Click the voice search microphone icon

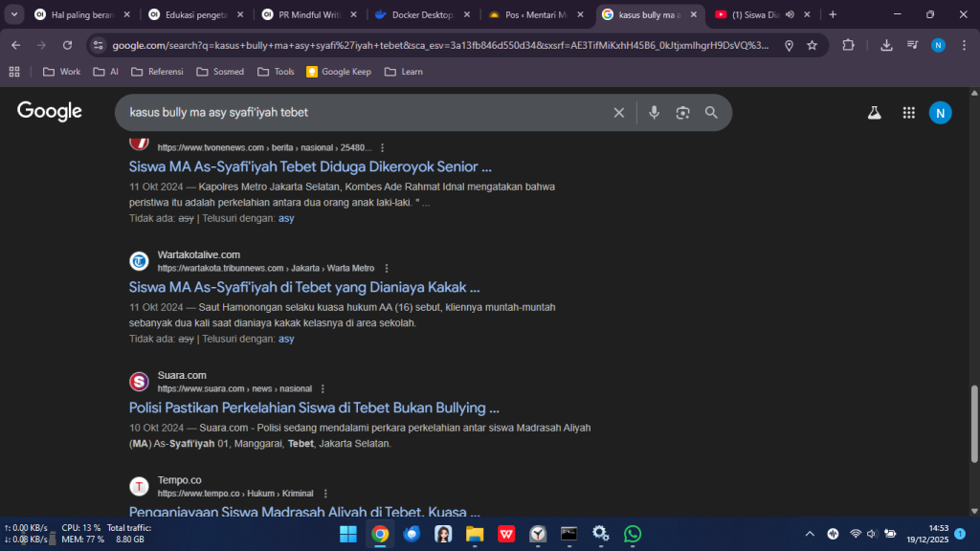(654, 113)
